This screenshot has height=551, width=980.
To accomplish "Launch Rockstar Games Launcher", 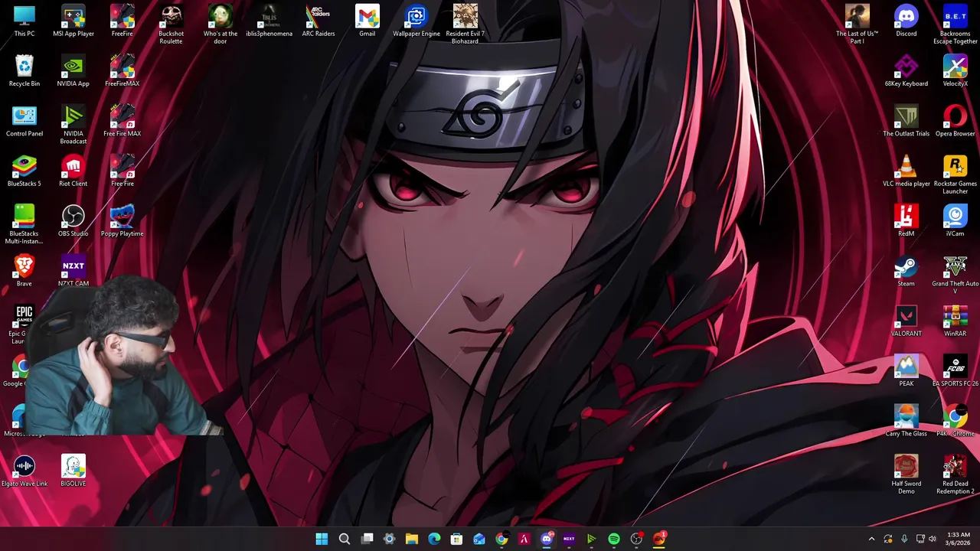I will [955, 174].
